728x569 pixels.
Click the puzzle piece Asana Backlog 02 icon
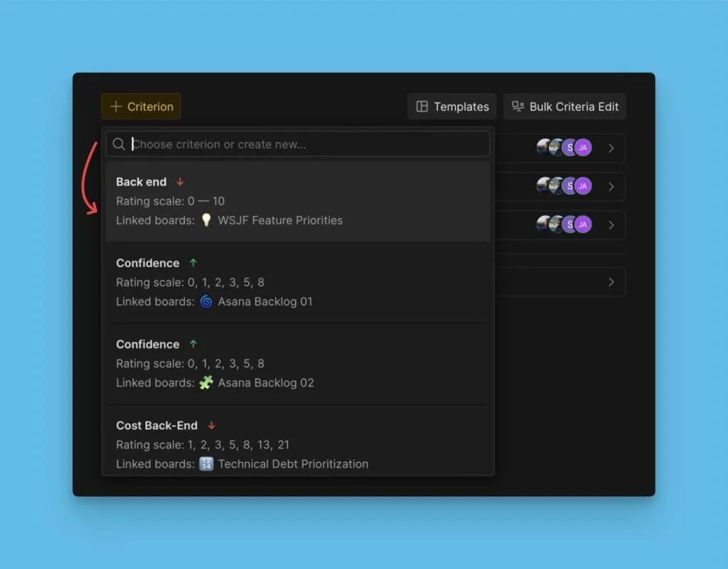click(x=206, y=382)
